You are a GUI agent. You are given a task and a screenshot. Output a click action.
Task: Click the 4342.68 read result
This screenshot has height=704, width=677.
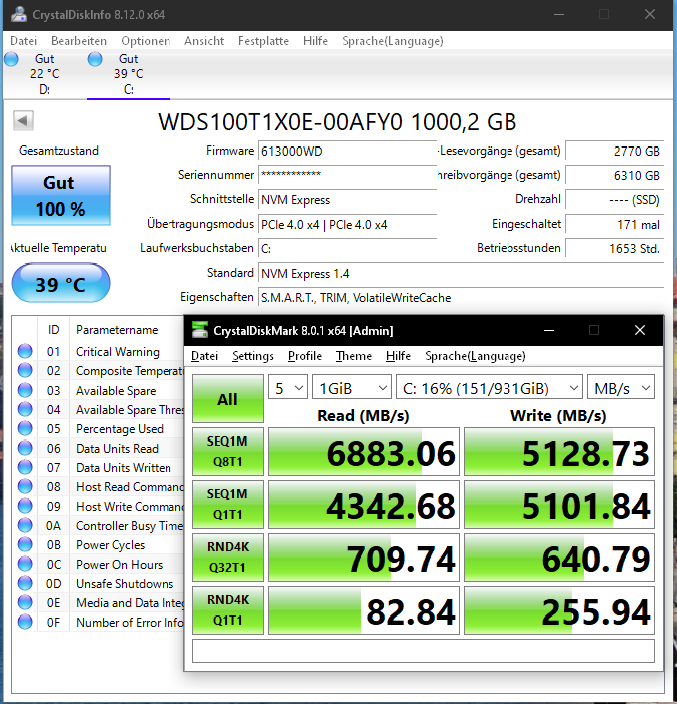364,504
